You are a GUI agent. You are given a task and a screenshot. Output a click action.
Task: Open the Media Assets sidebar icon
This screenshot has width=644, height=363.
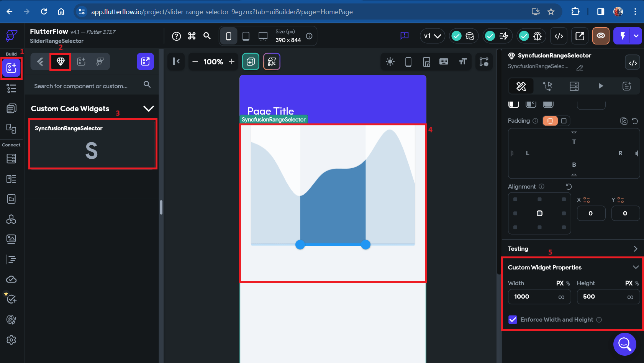click(x=11, y=239)
